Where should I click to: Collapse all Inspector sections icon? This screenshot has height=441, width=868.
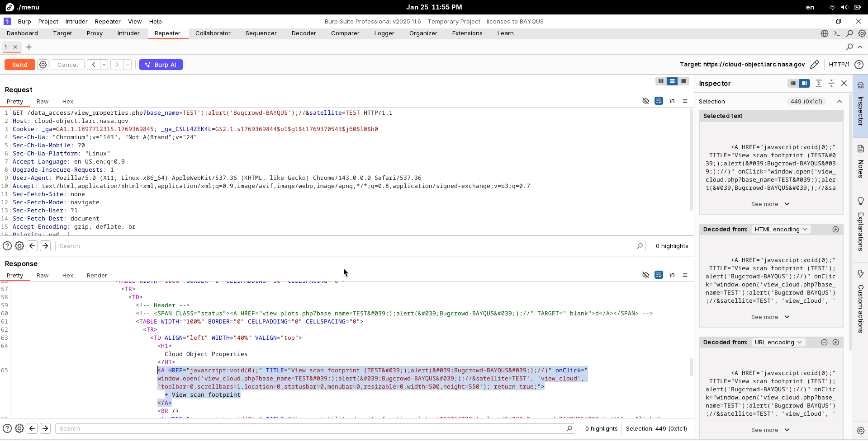(x=831, y=83)
